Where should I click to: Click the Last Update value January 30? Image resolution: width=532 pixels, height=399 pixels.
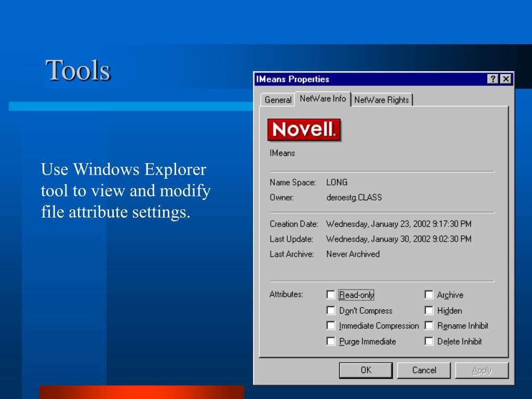[398, 239]
